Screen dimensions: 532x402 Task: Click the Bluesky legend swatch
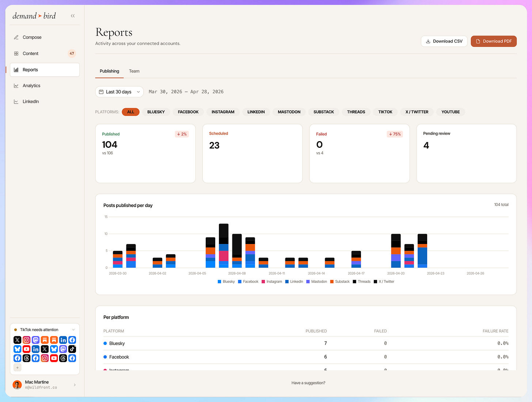point(219,282)
